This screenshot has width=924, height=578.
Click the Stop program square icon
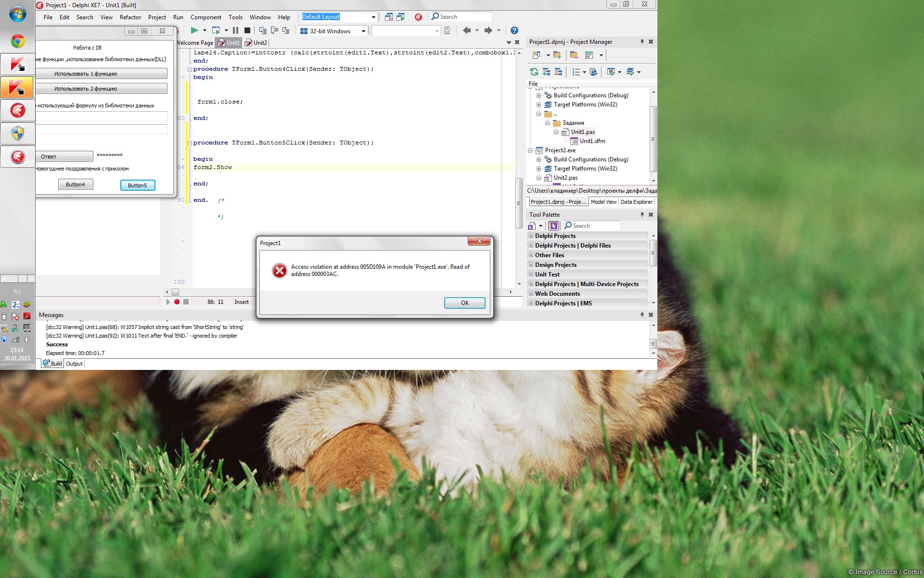pyautogui.click(x=247, y=30)
